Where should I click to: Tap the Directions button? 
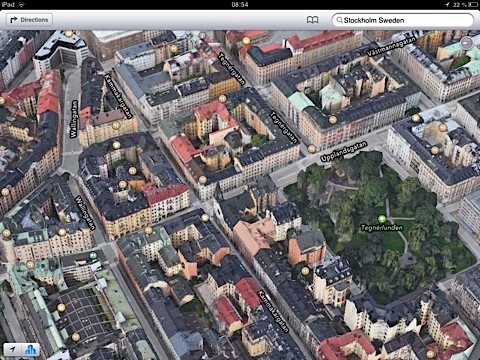(29, 20)
